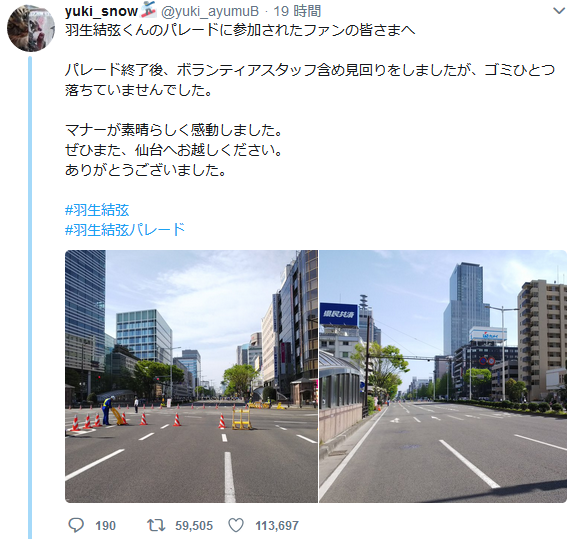Like the tweet with heart icon
This screenshot has height=539, width=584.
[236, 525]
